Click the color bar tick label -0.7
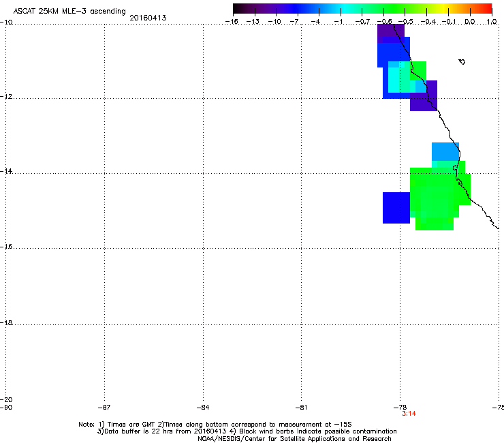Screen dimensions: 504x443 coord(362,22)
